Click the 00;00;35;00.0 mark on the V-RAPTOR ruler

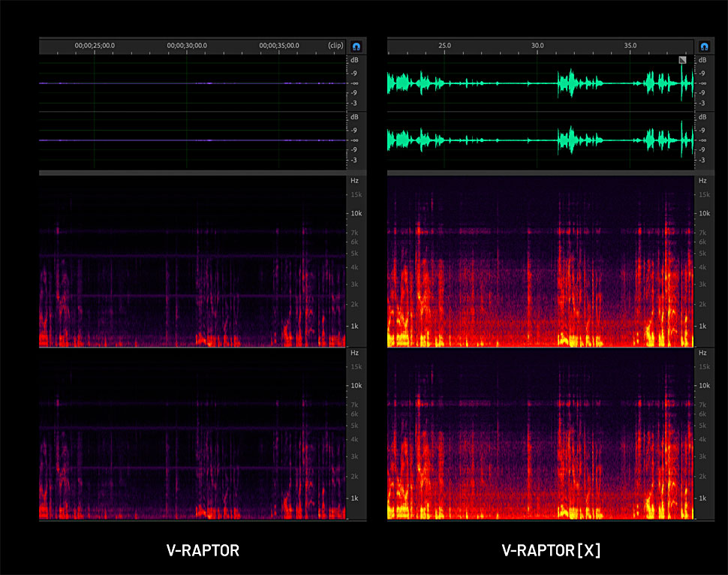279,46
